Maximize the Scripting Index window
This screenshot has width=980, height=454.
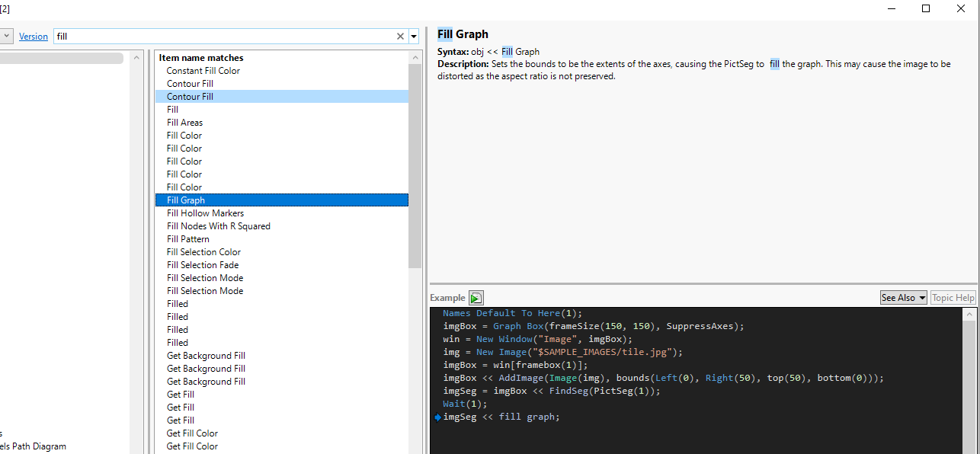point(926,8)
